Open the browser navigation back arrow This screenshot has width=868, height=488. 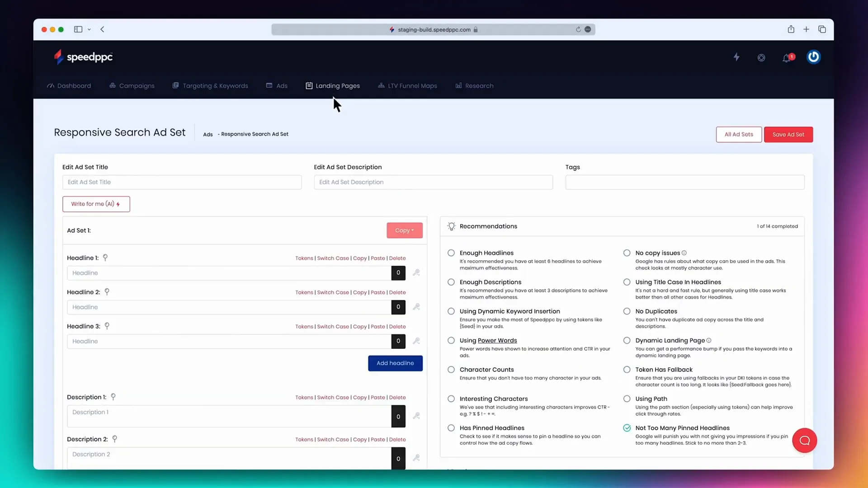[x=102, y=28]
